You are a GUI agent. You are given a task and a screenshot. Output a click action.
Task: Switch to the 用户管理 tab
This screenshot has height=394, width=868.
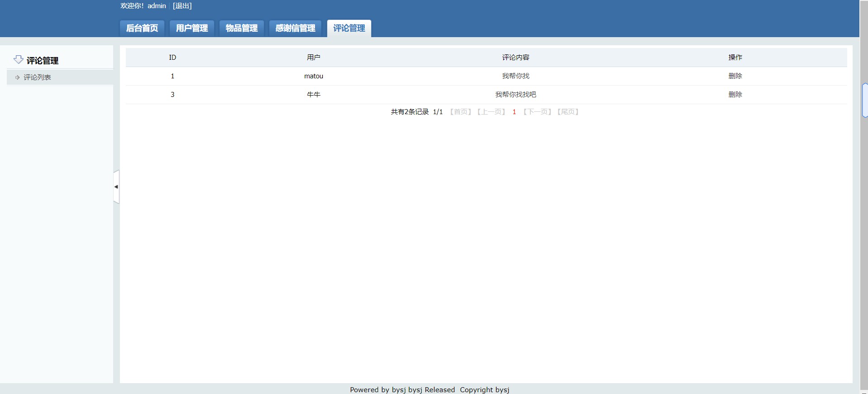point(192,28)
